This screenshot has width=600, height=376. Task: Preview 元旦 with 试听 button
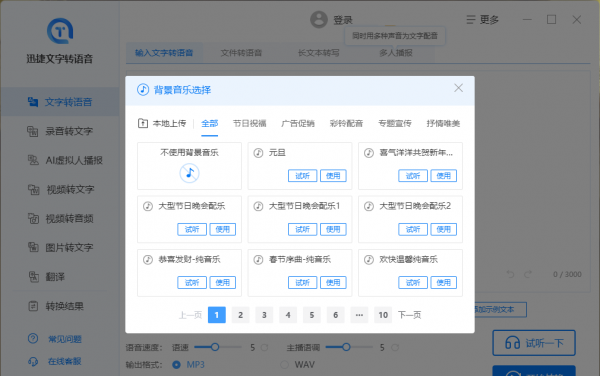(302, 176)
